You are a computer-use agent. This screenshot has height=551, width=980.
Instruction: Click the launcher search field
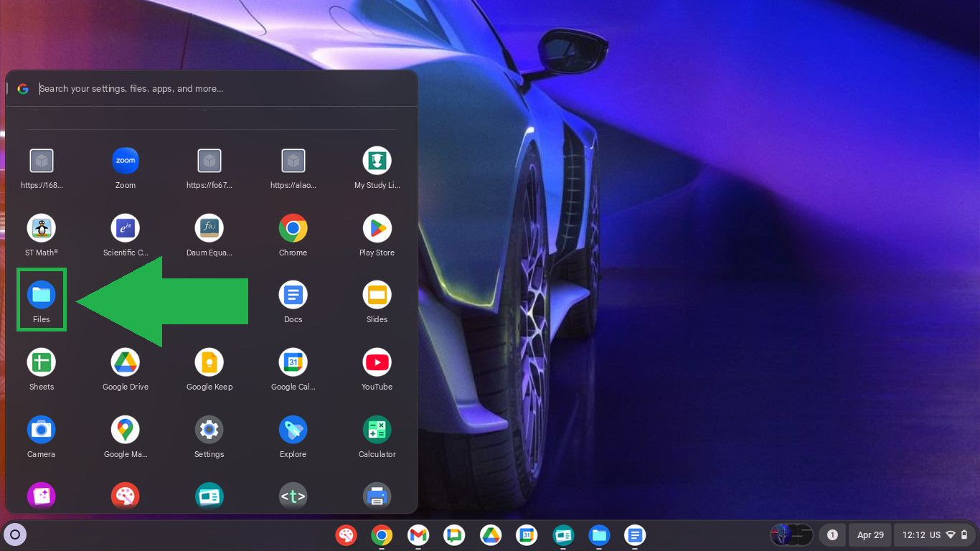pyautogui.click(x=215, y=89)
